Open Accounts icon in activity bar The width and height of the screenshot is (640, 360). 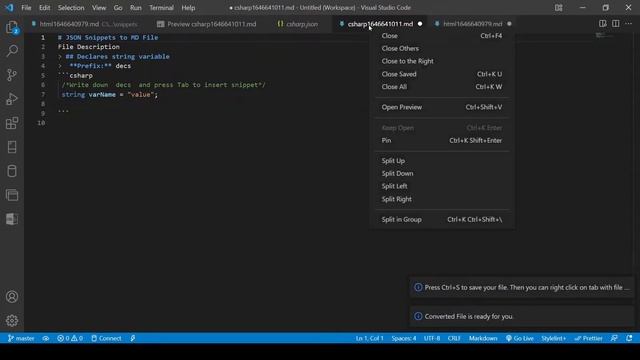point(12,297)
